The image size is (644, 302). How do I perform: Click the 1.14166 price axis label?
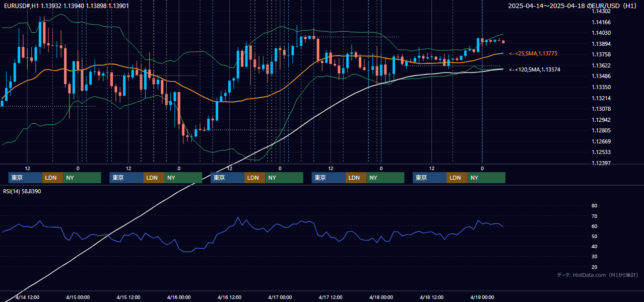pyautogui.click(x=601, y=22)
